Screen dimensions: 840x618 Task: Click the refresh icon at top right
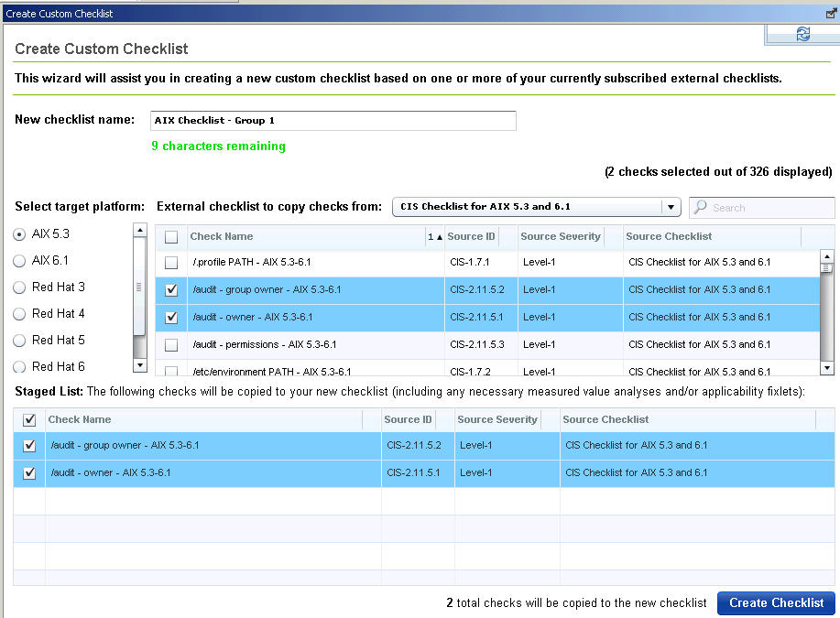click(x=802, y=34)
